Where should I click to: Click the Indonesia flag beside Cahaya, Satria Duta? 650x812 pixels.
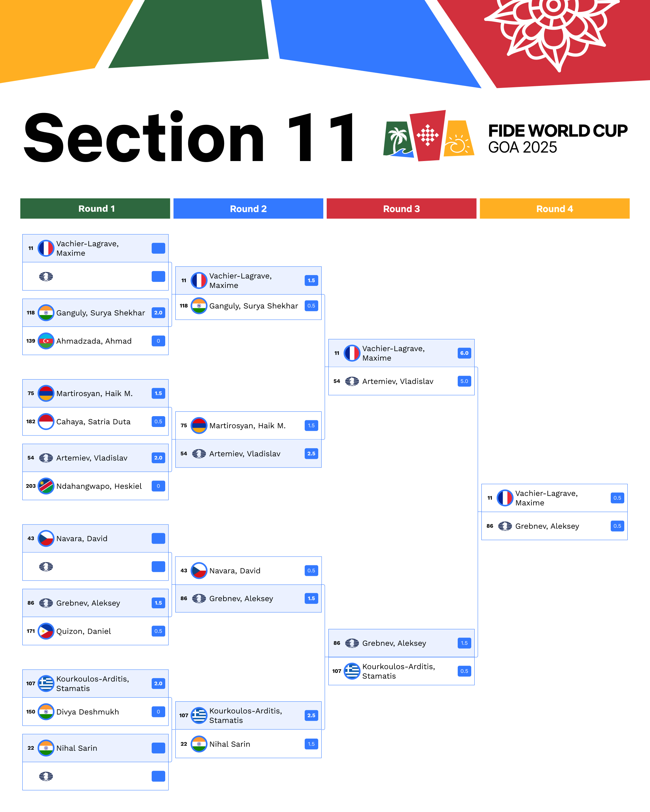(x=46, y=422)
